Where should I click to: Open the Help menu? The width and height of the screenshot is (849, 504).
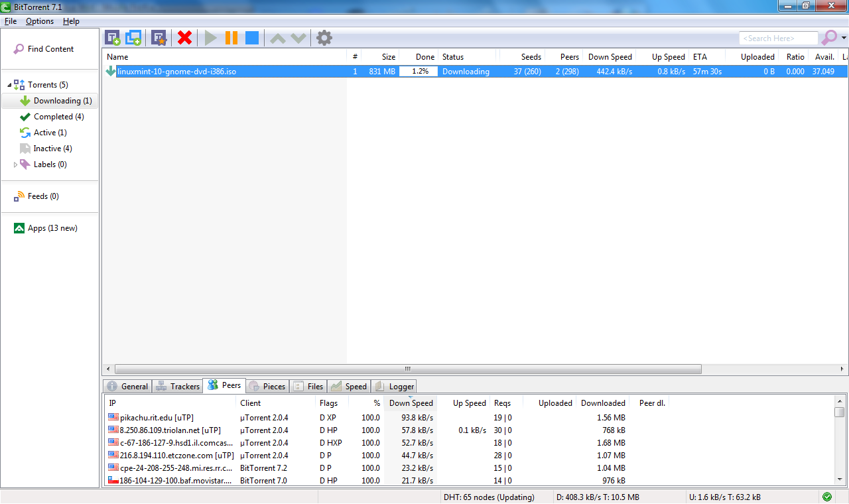[x=71, y=21]
